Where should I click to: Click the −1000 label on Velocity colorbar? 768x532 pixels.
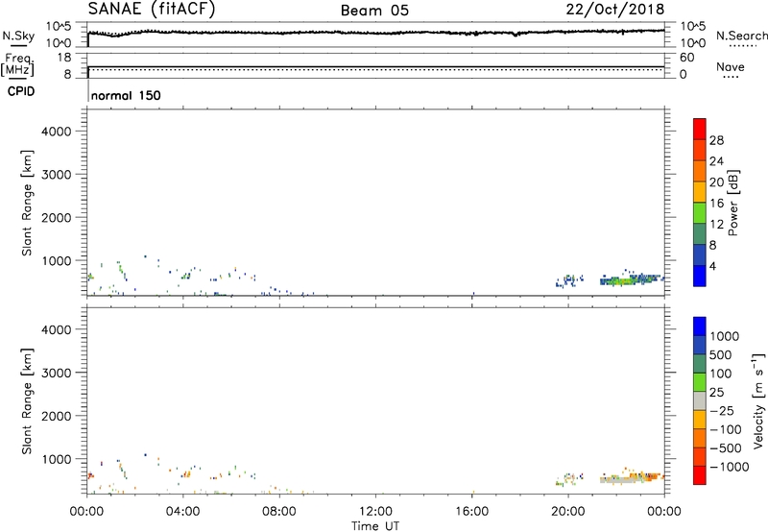click(x=729, y=467)
